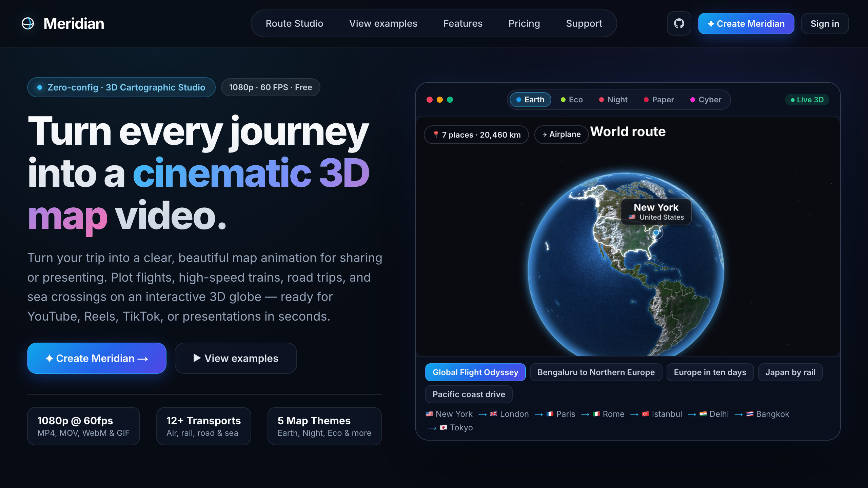Click the Meridian globe logo icon

click(28, 23)
